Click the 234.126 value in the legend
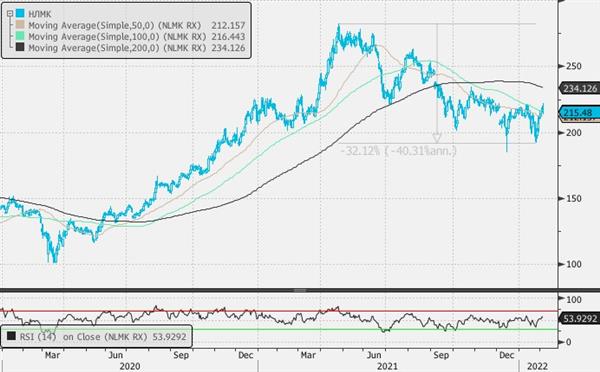 (x=228, y=48)
